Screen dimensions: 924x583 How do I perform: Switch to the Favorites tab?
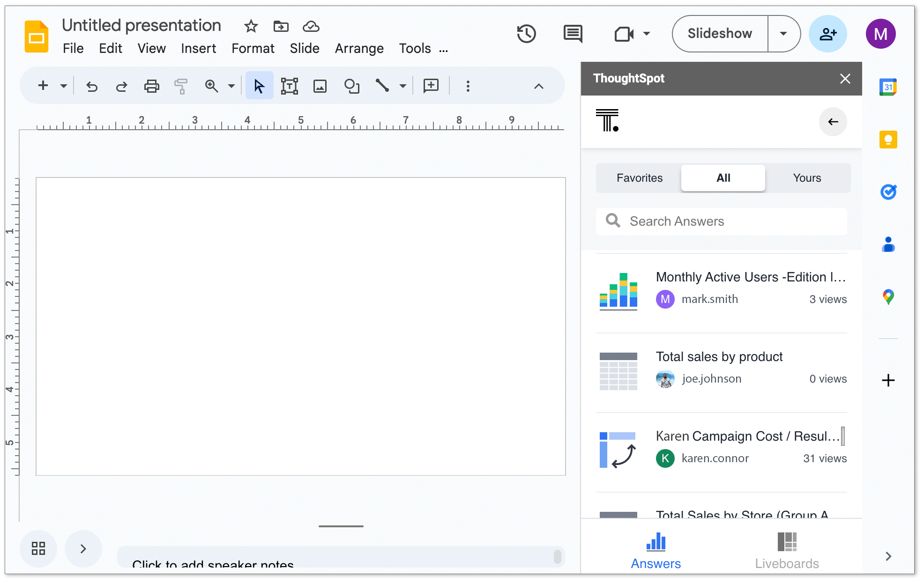[639, 178]
